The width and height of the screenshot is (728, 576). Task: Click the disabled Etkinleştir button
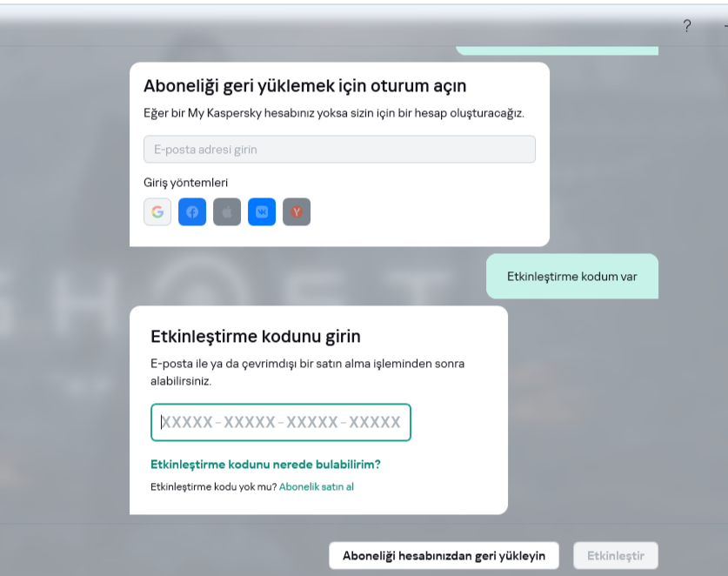tap(615, 555)
